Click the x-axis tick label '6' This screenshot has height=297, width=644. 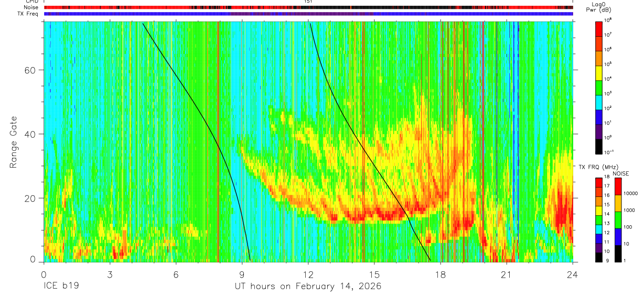176,274
